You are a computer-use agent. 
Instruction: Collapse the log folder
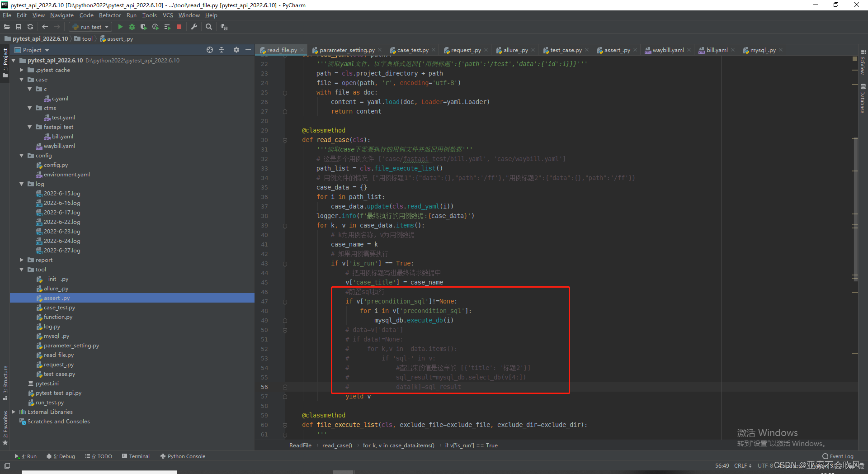(x=22, y=184)
